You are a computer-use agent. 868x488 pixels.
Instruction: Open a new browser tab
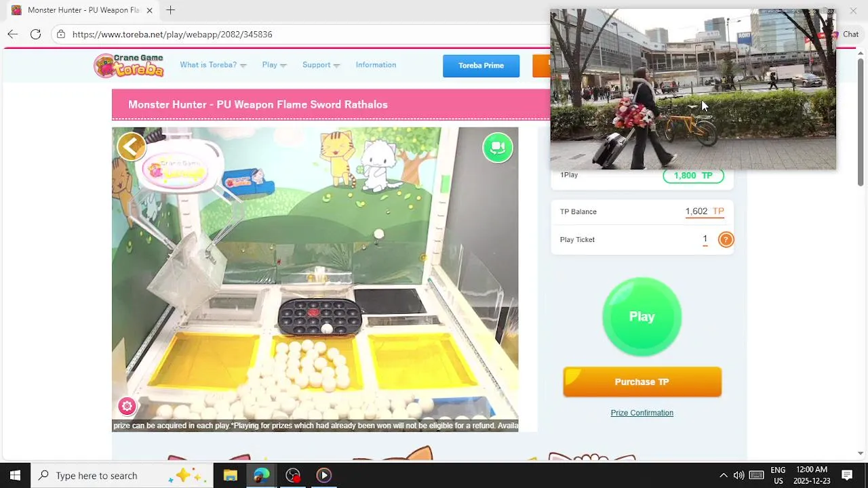pos(171,10)
